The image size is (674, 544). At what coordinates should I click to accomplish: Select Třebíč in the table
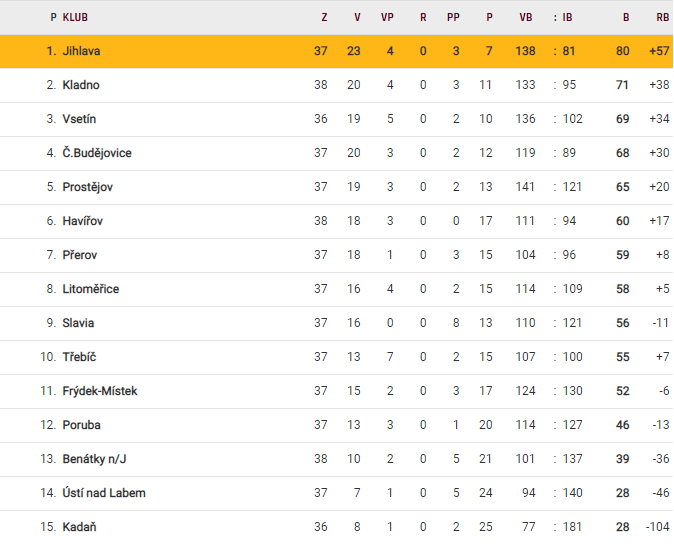(79, 357)
